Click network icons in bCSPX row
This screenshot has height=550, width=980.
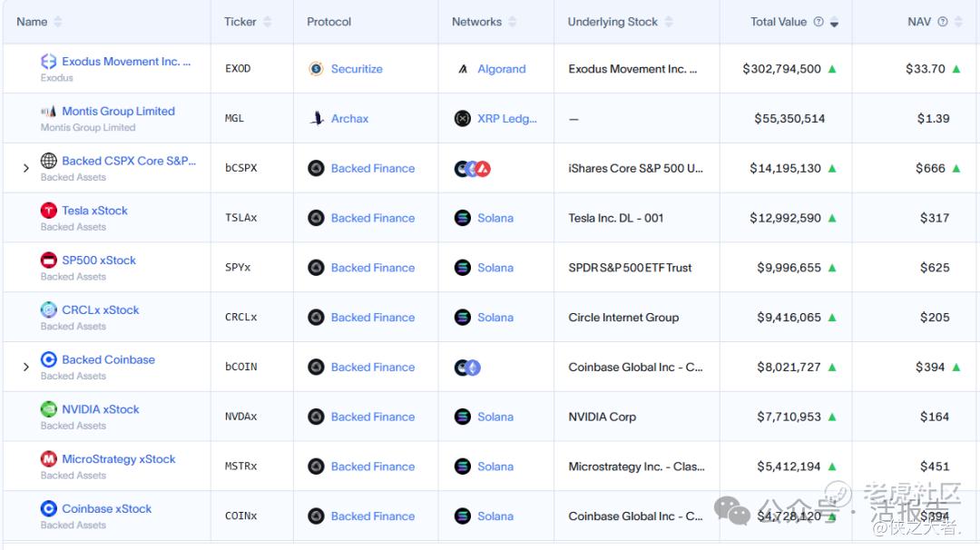coord(473,168)
